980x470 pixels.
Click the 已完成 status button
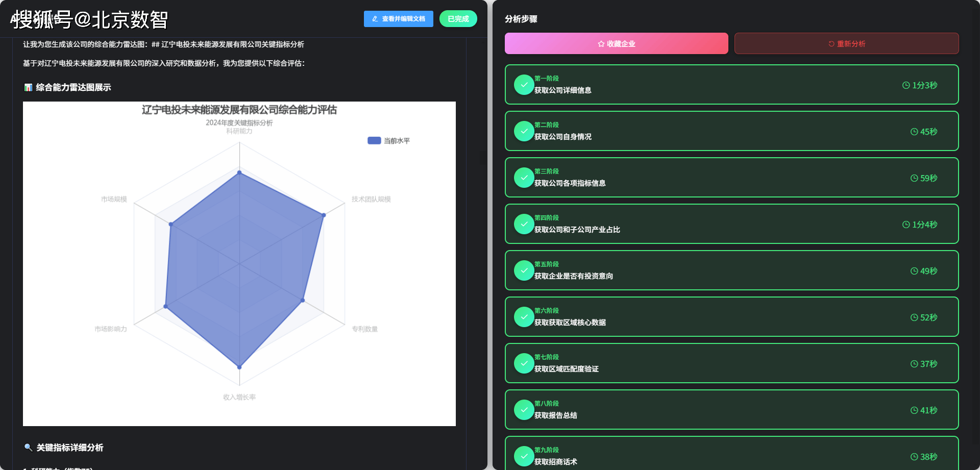coord(458,19)
